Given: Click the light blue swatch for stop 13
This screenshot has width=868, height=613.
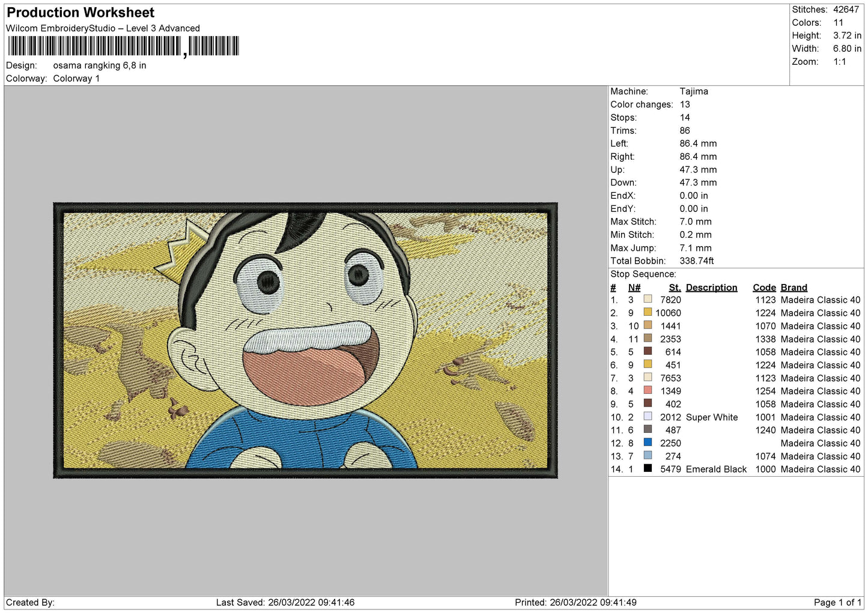Looking at the screenshot, I should coord(648,456).
